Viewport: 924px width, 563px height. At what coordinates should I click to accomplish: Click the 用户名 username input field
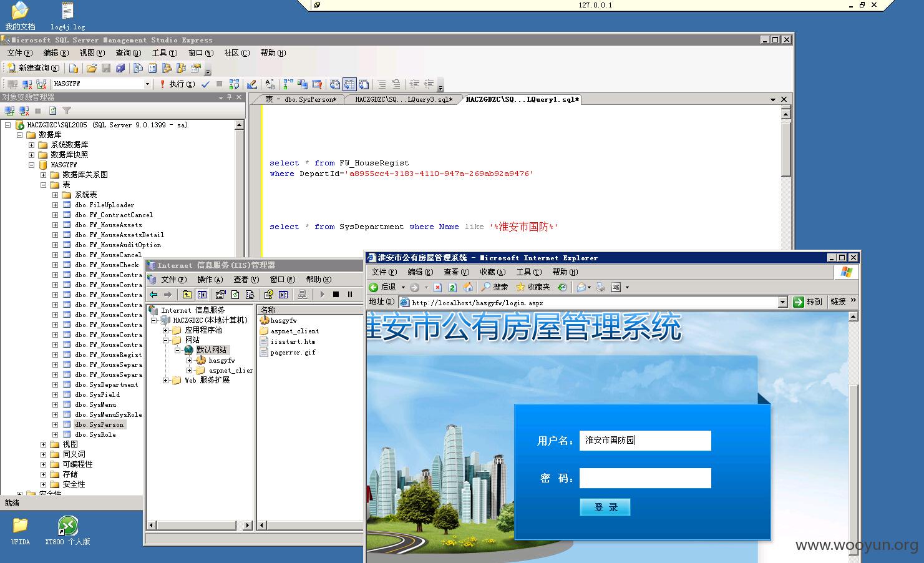tap(645, 440)
